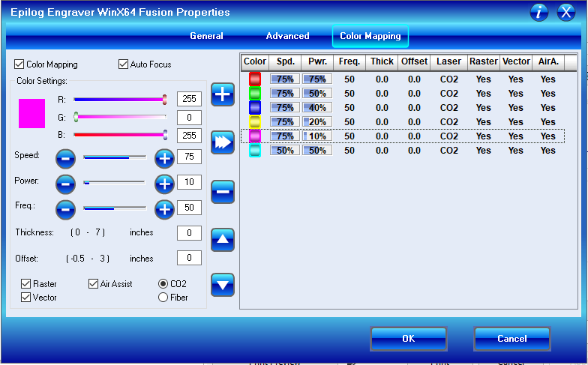The image size is (588, 365).
Task: Click the blue minus remove-color button
Action: pos(222,192)
